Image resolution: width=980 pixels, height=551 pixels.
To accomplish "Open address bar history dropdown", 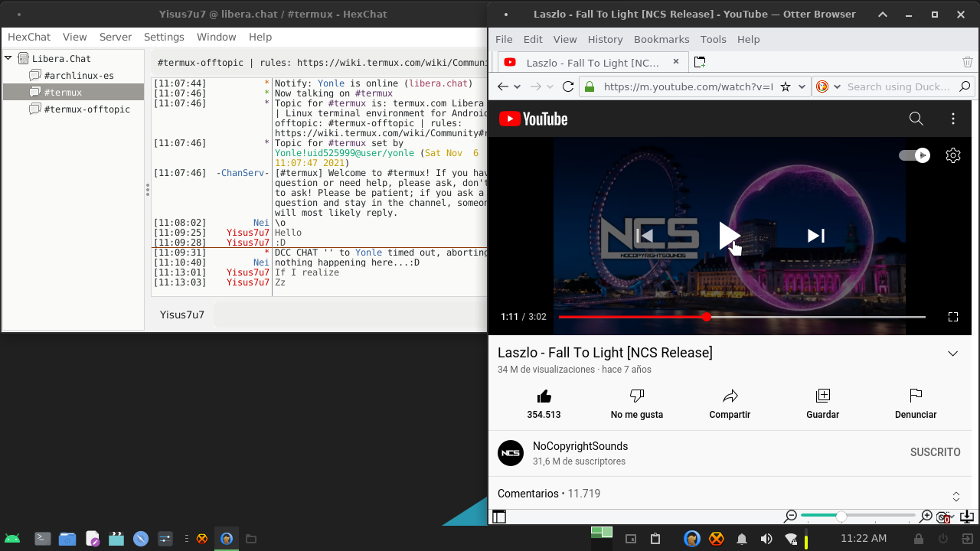I will coord(802,86).
